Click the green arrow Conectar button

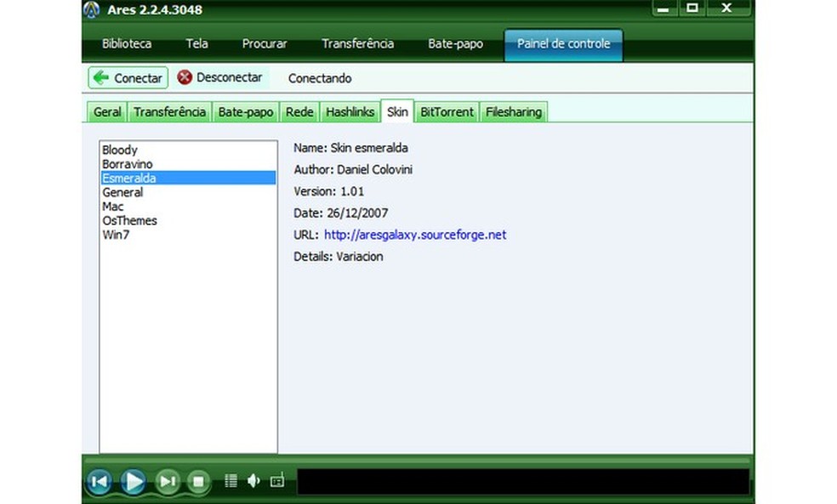(128, 78)
